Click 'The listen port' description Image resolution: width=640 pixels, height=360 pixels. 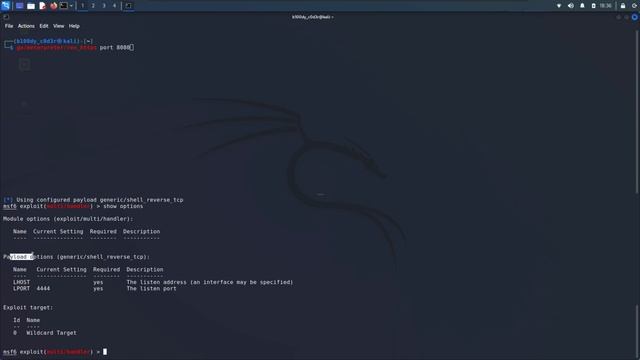pyautogui.click(x=151, y=289)
